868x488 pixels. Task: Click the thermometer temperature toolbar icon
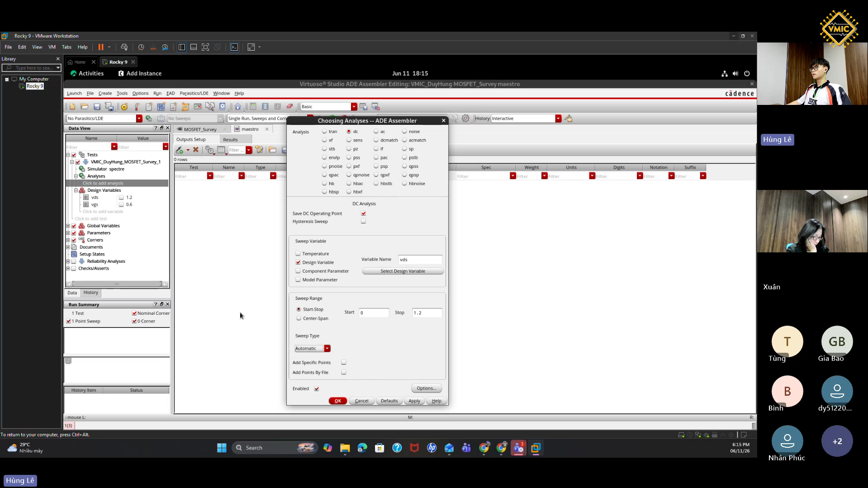pos(137,107)
